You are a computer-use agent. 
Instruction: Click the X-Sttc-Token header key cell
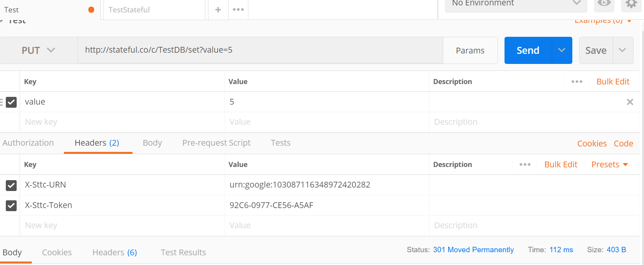[x=122, y=205]
